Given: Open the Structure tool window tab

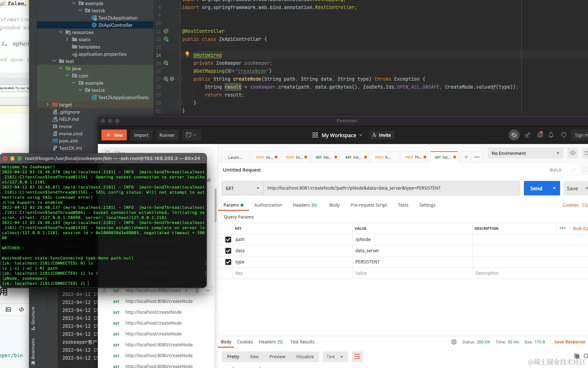Looking at the screenshot, I should pos(33,318).
